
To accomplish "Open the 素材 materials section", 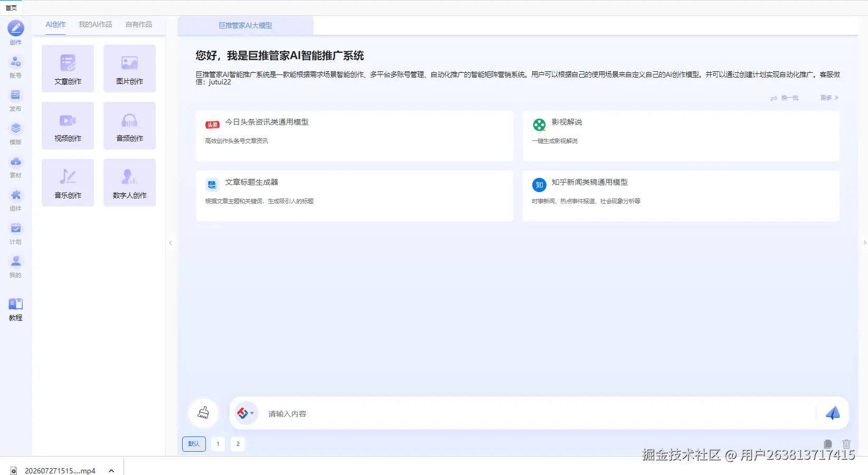I will coord(16,166).
